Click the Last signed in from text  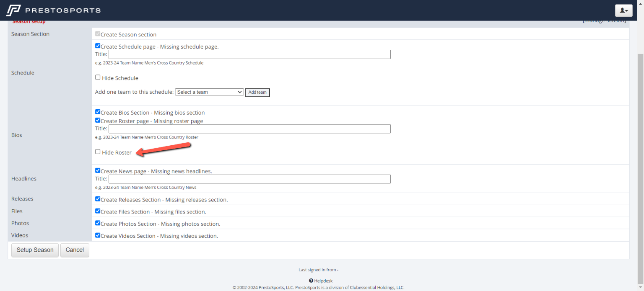pos(318,270)
